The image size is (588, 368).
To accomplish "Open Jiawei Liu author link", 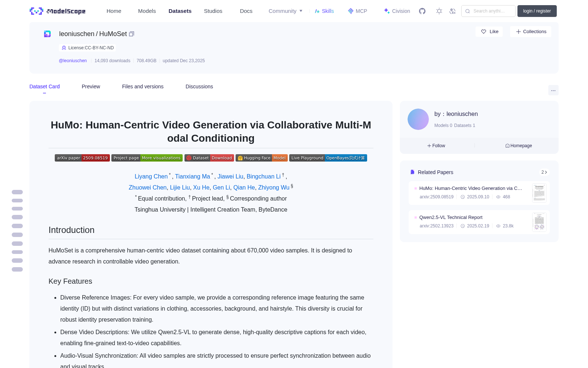I will [x=230, y=177].
